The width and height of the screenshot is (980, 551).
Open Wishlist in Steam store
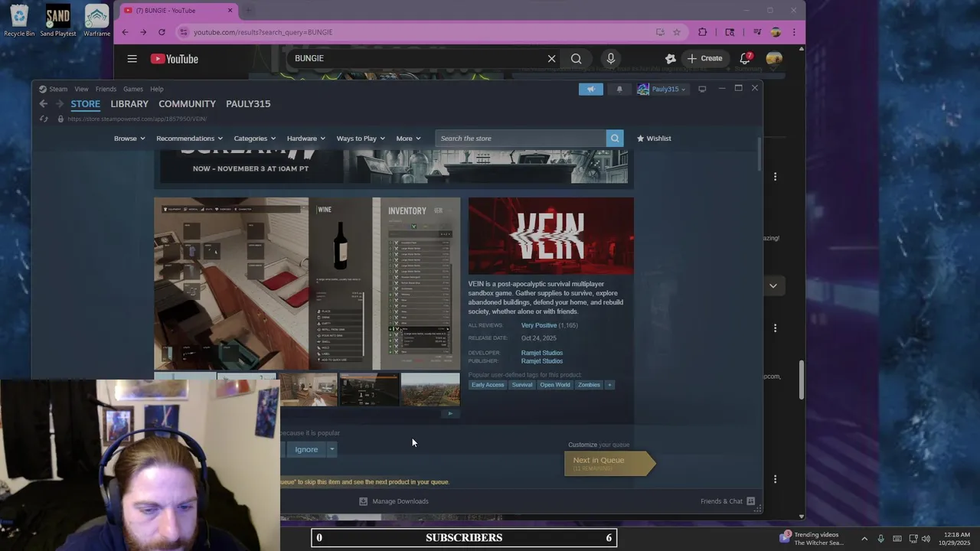[654, 139]
